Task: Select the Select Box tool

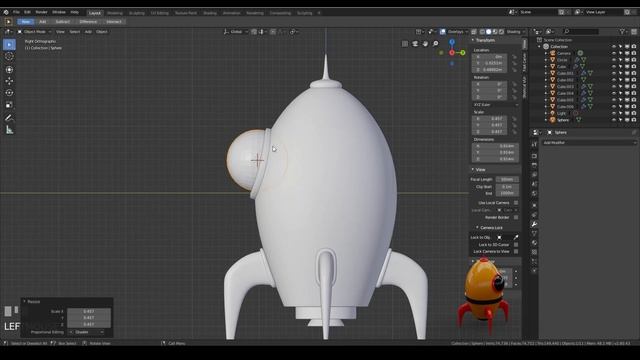Action: [x=9, y=44]
